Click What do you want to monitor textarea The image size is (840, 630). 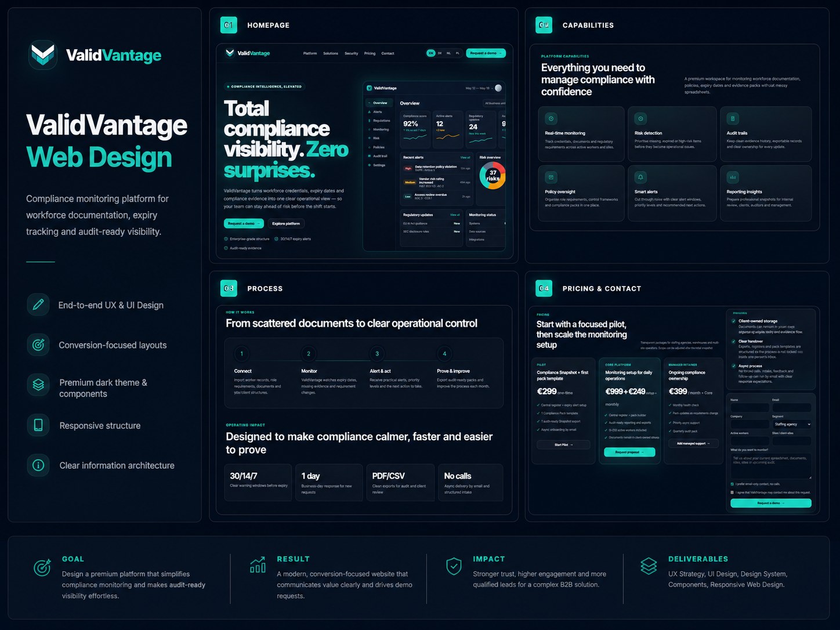tap(771, 466)
